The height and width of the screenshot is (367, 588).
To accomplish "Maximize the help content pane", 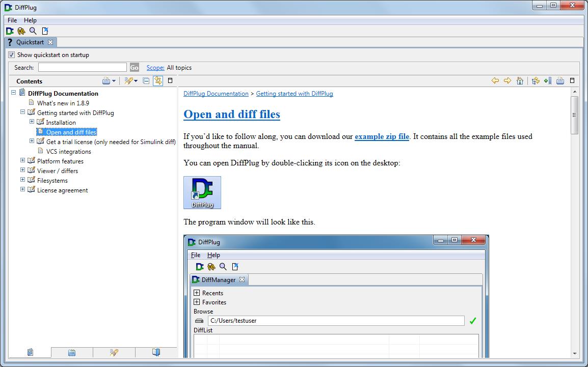I will pos(573,80).
